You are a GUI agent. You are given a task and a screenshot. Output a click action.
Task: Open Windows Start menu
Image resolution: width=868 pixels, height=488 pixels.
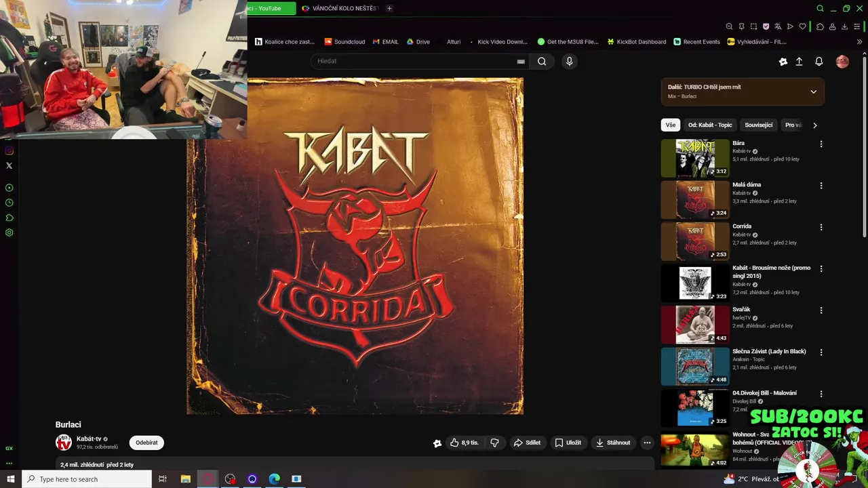tap(11, 479)
